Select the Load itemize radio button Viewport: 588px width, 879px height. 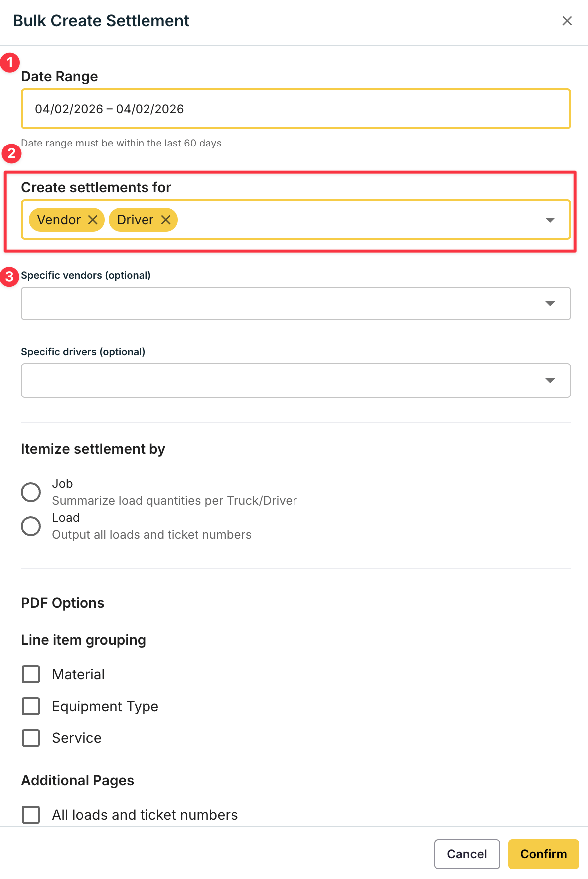31,526
